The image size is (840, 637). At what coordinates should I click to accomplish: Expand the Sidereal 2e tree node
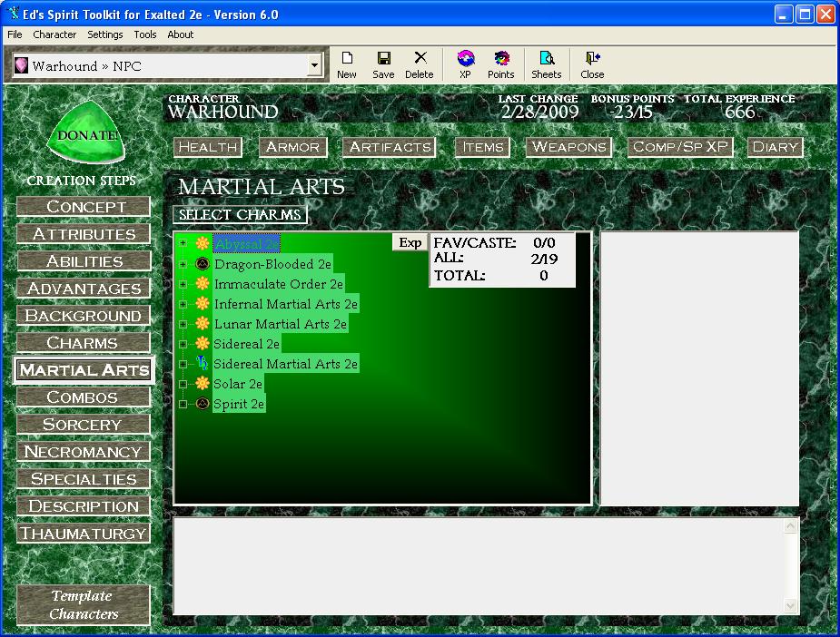[183, 344]
